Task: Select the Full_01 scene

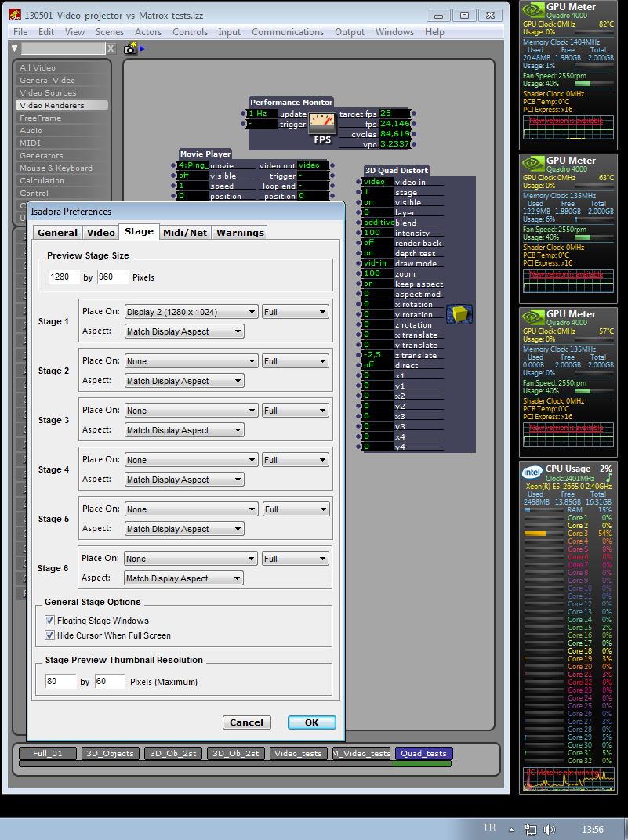Action: (47, 753)
